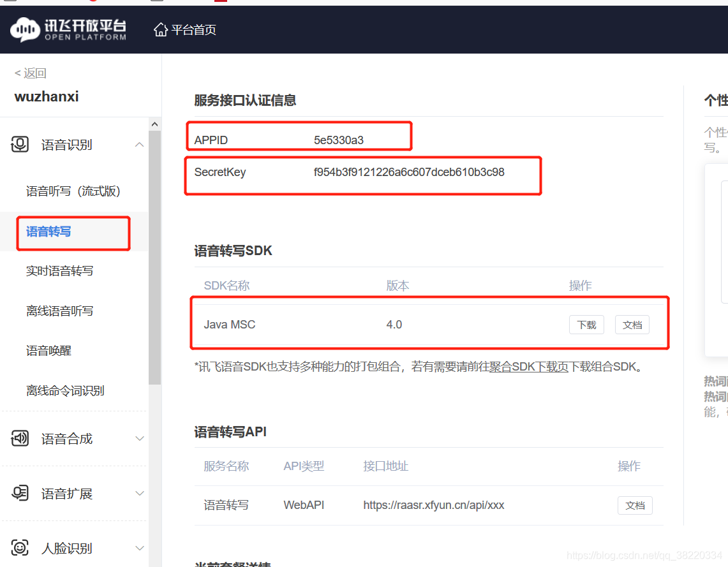Open 语音唤醒 in the sidebar
Viewport: 728px width, 567px height.
click(x=48, y=351)
